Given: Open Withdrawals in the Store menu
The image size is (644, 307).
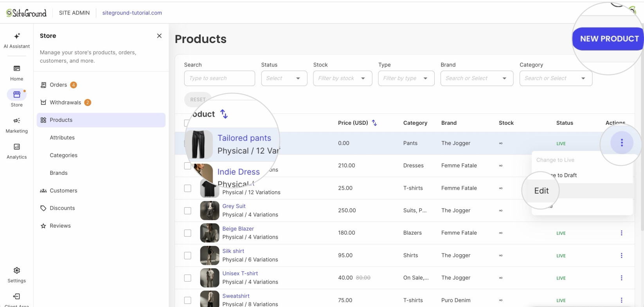Looking at the screenshot, I should tap(101, 102).
